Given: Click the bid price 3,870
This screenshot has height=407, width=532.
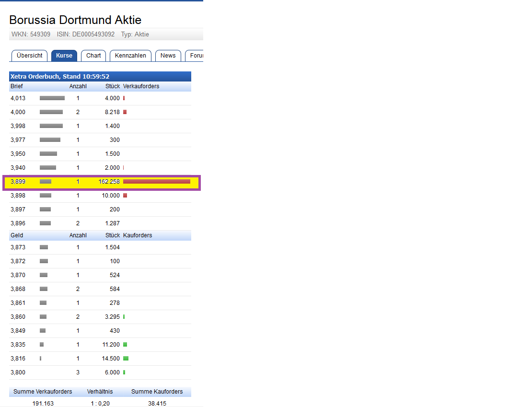Looking at the screenshot, I should [x=18, y=275].
